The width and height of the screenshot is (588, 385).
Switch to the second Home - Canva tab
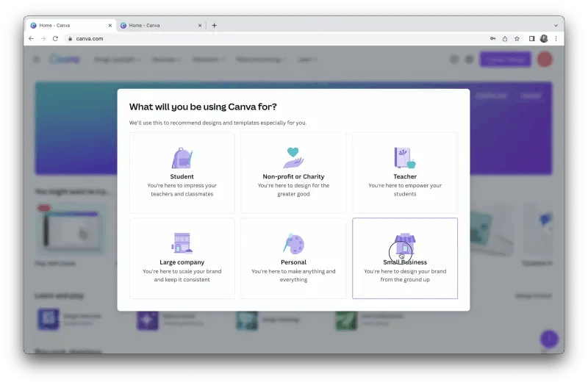click(x=161, y=26)
